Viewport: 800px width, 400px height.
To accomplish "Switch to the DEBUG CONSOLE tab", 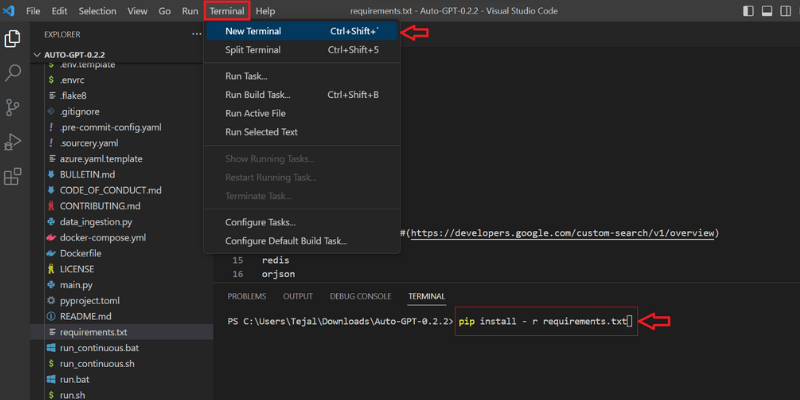I will pos(361,296).
